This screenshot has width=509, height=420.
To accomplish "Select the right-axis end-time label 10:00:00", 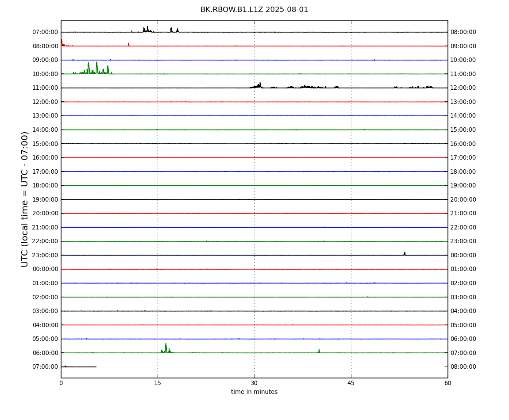I will coord(463,60).
